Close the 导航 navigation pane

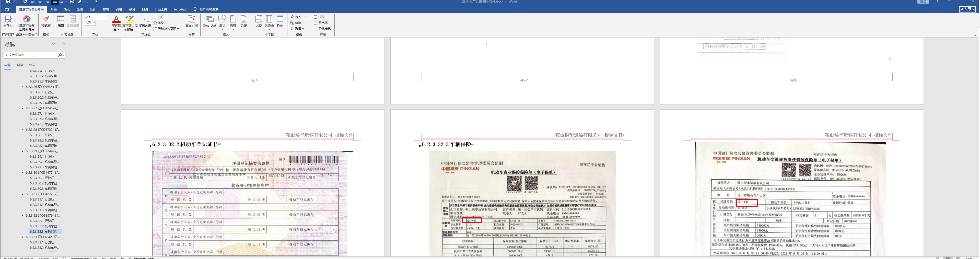(x=64, y=44)
